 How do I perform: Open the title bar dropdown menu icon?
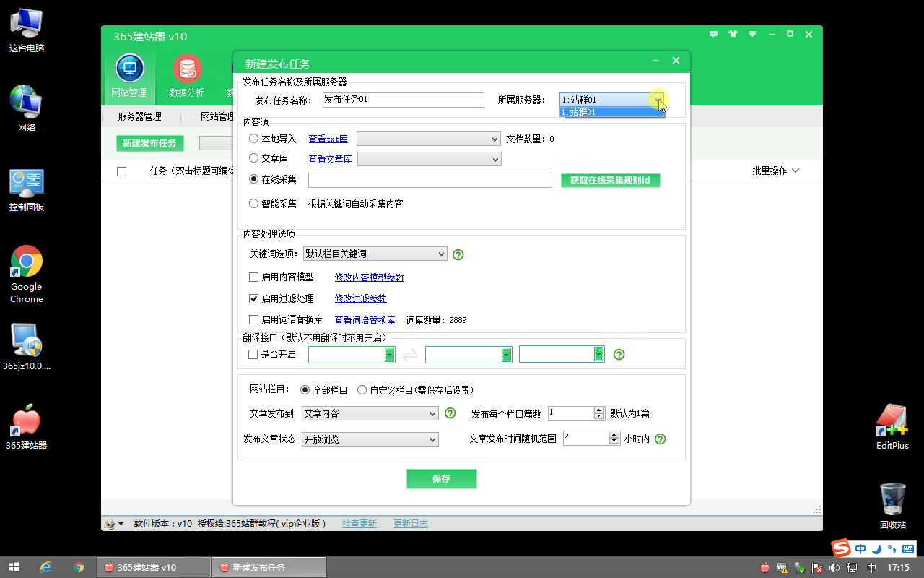click(x=752, y=34)
